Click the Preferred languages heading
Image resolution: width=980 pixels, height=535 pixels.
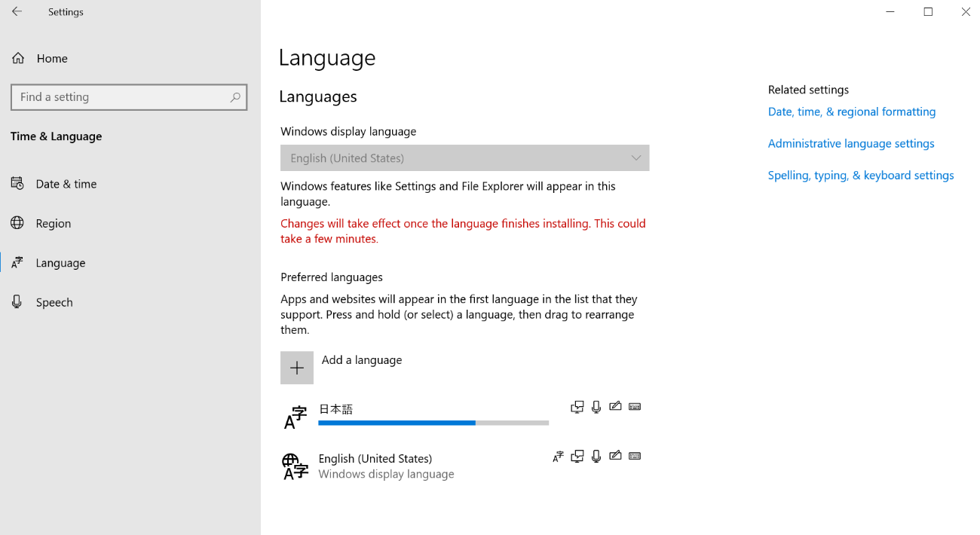click(x=332, y=277)
